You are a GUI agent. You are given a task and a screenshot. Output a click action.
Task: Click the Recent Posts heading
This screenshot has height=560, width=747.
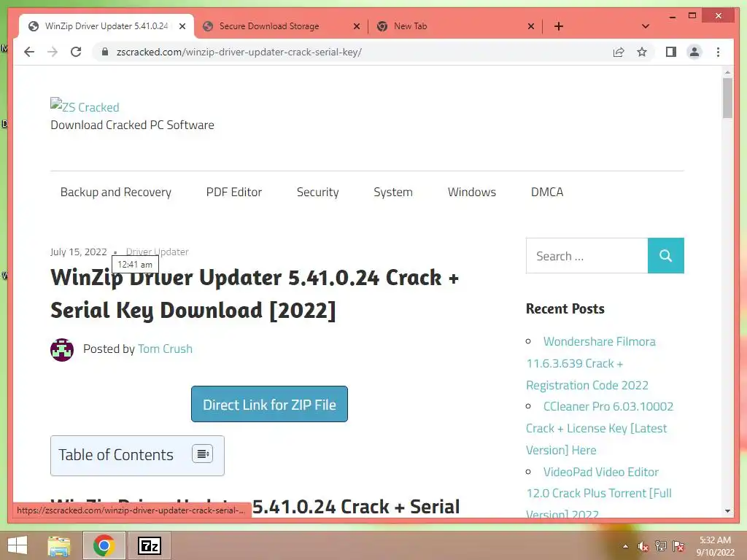coord(565,308)
